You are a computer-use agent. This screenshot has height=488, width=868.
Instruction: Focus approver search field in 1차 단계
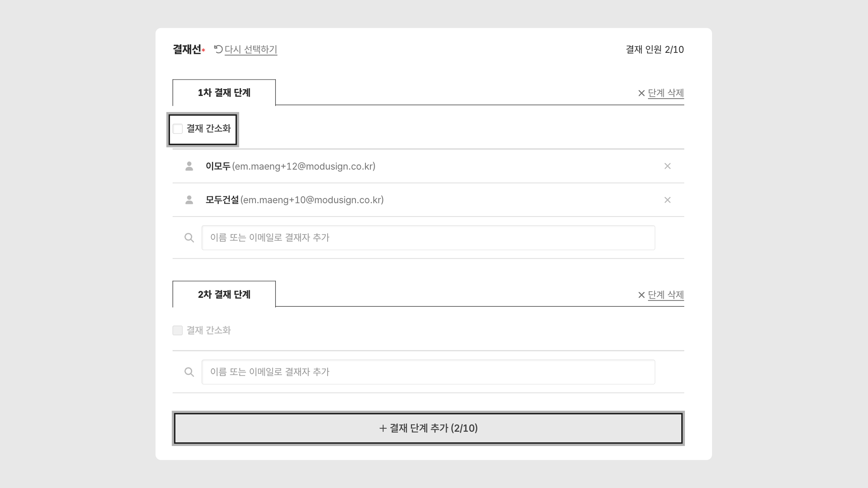click(x=428, y=238)
